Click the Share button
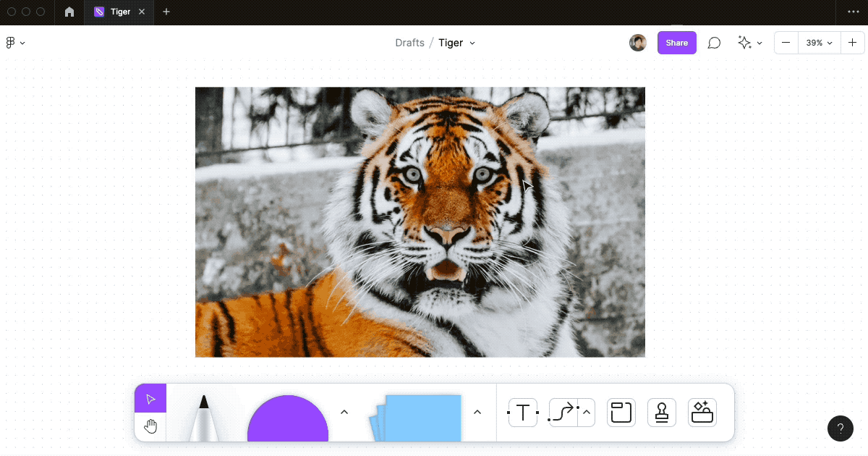The image size is (868, 456). 677,43
